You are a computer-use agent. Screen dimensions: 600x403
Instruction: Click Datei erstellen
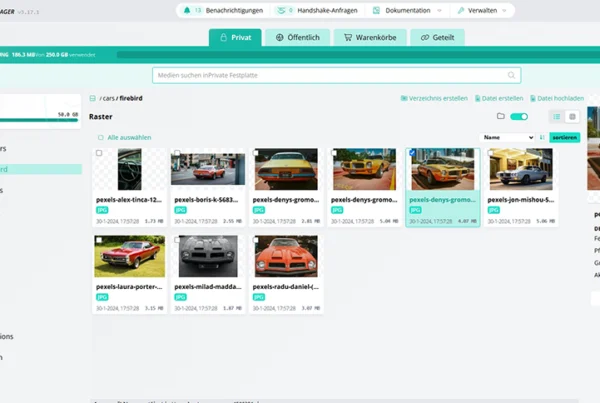click(499, 98)
